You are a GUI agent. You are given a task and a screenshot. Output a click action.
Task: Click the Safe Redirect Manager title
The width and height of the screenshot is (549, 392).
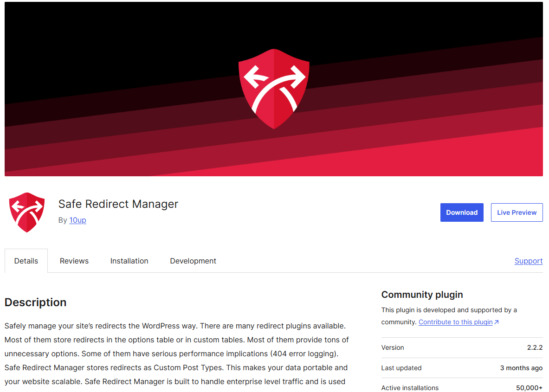[x=118, y=204]
